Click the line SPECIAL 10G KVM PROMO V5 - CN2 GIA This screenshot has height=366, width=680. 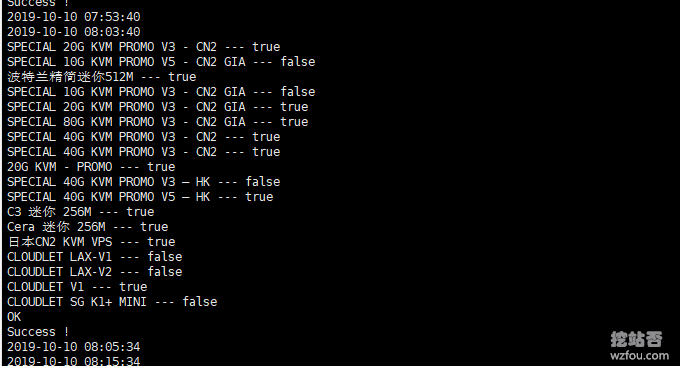[161, 62]
